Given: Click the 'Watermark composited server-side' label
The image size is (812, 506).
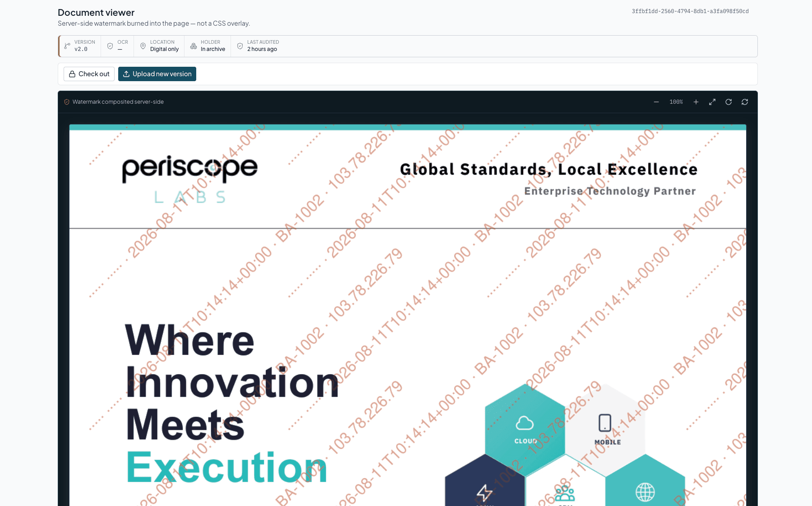Looking at the screenshot, I should pyautogui.click(x=118, y=102).
